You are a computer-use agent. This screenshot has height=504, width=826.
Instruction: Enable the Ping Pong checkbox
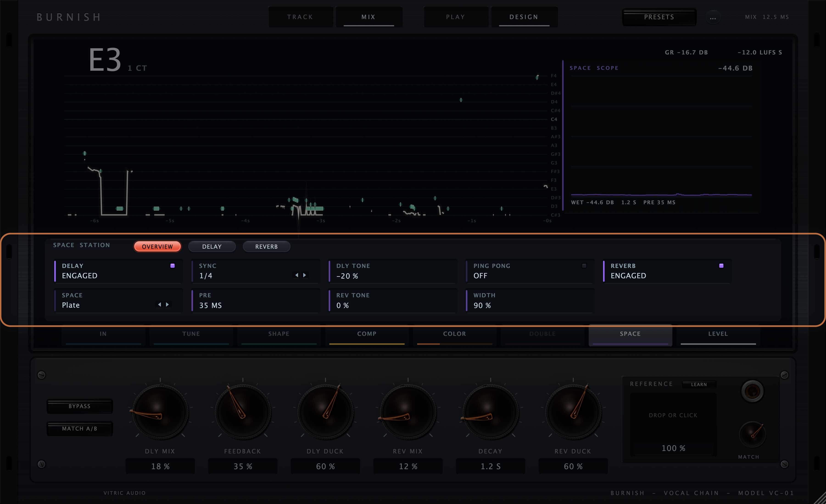coord(584,266)
